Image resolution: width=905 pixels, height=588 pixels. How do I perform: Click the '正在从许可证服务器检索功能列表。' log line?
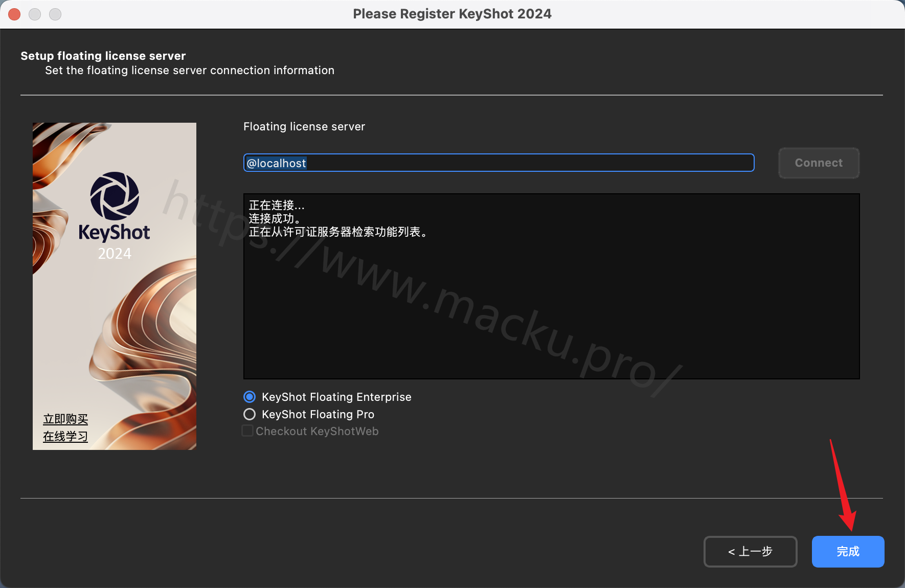tap(338, 232)
